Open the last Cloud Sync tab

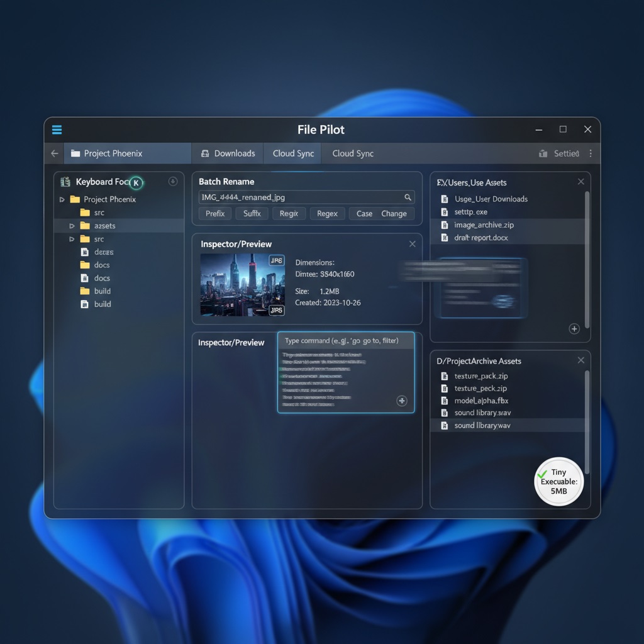point(353,153)
